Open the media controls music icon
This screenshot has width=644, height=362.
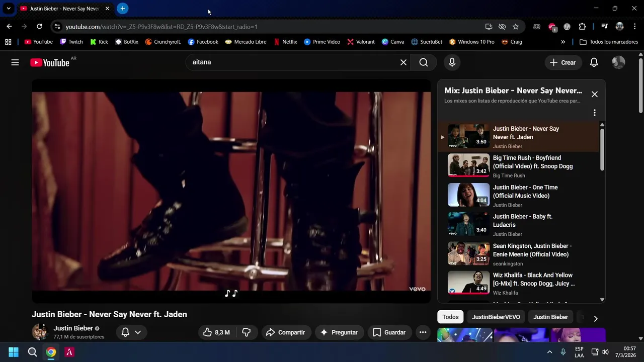[605, 27]
